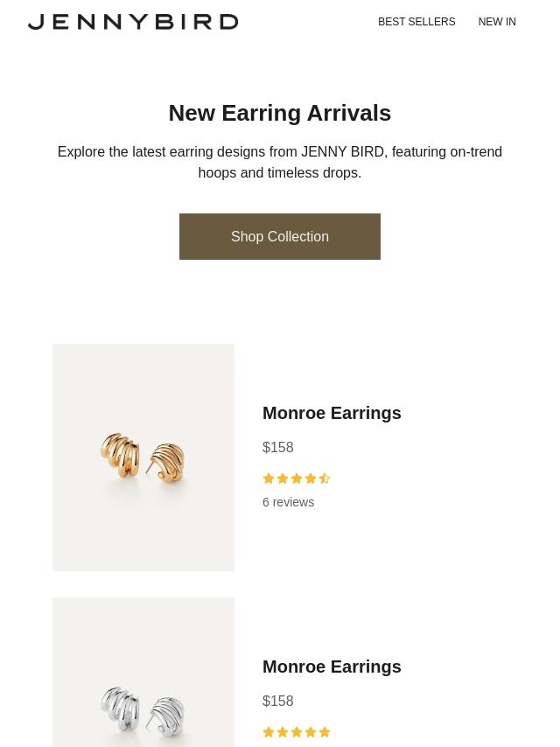Click the $158 price of gold earrings

point(278,447)
